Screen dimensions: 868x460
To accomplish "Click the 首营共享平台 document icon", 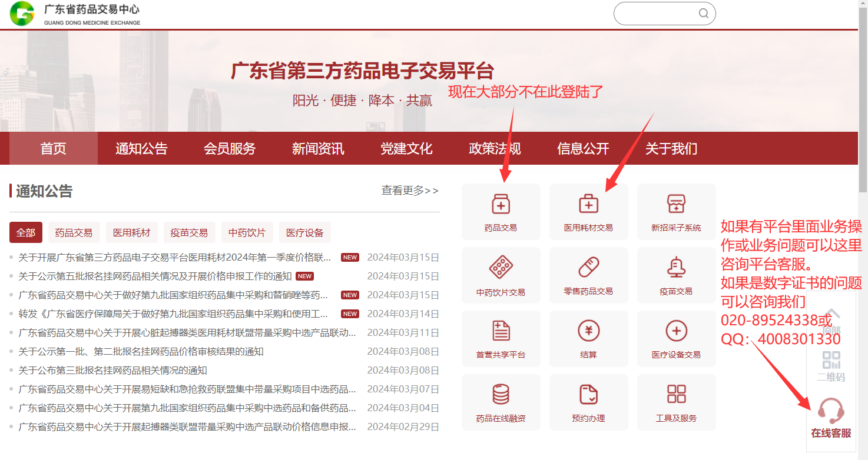I will tap(501, 332).
